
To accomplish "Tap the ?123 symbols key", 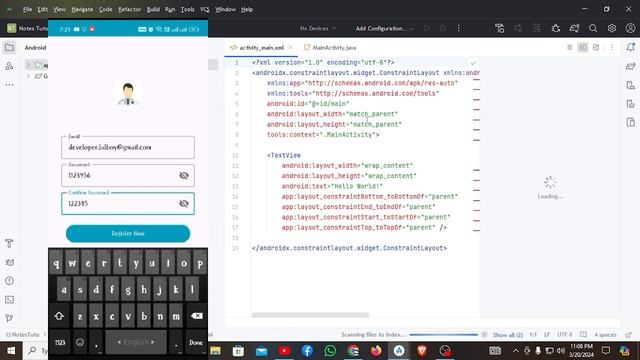I will click(x=60, y=342).
